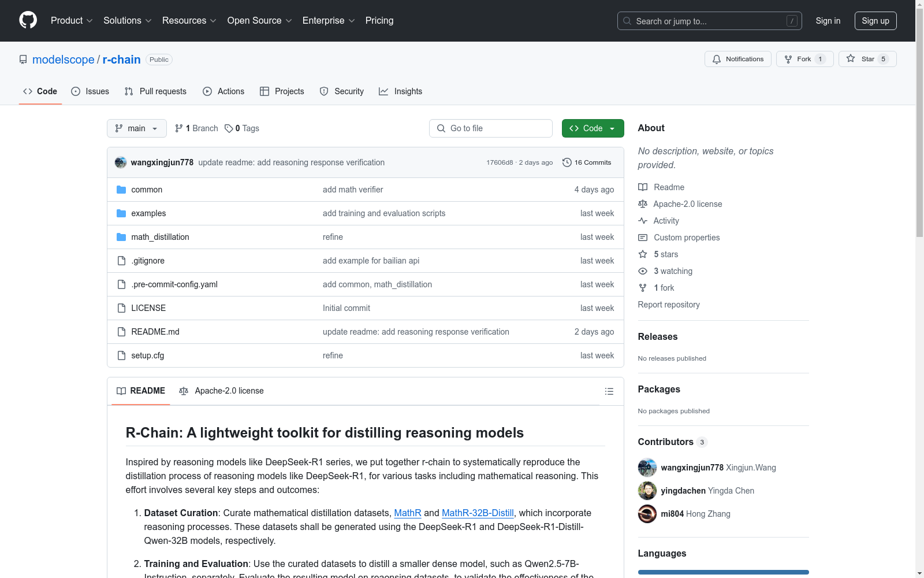The height and width of the screenshot is (578, 924).
Task: Switch to the Projects tab
Action: click(282, 91)
